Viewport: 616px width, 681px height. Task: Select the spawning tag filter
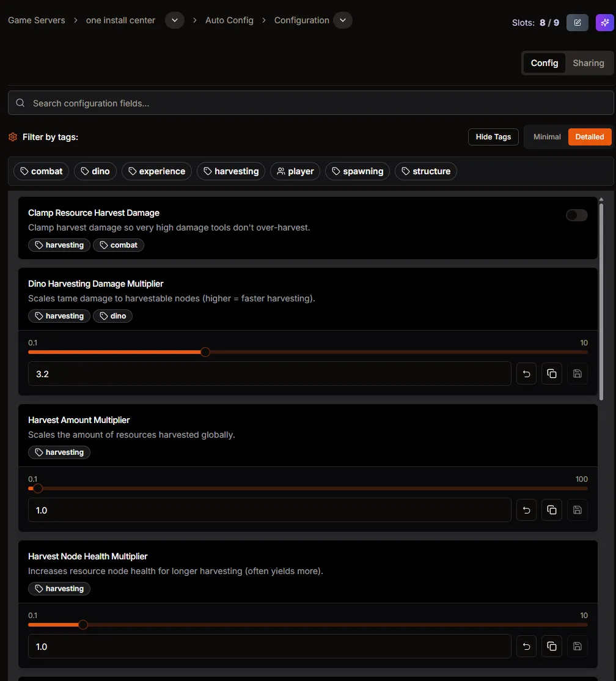(358, 171)
